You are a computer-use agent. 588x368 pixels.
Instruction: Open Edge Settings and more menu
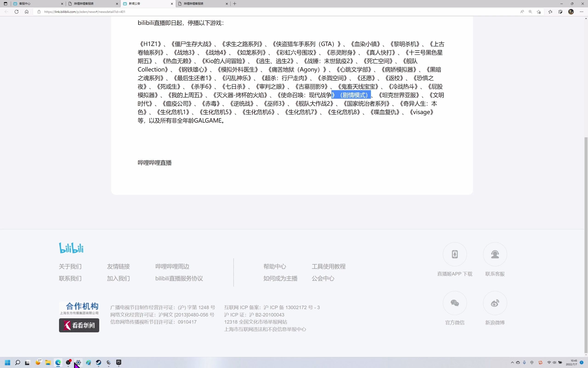[x=581, y=12]
